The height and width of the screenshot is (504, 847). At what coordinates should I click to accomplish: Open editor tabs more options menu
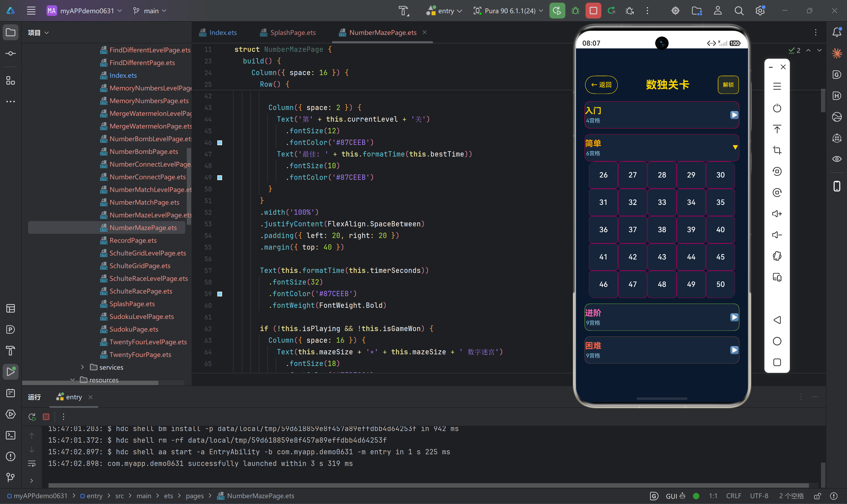point(816,32)
